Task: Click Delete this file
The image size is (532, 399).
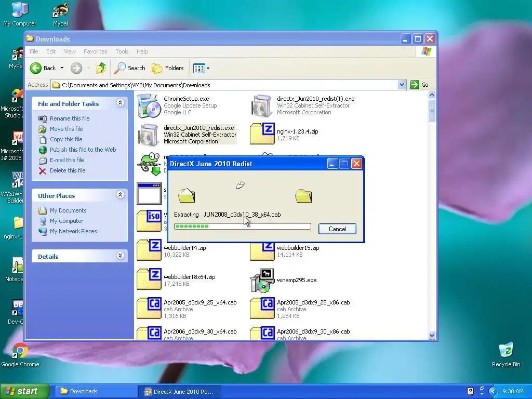Action: [68, 170]
